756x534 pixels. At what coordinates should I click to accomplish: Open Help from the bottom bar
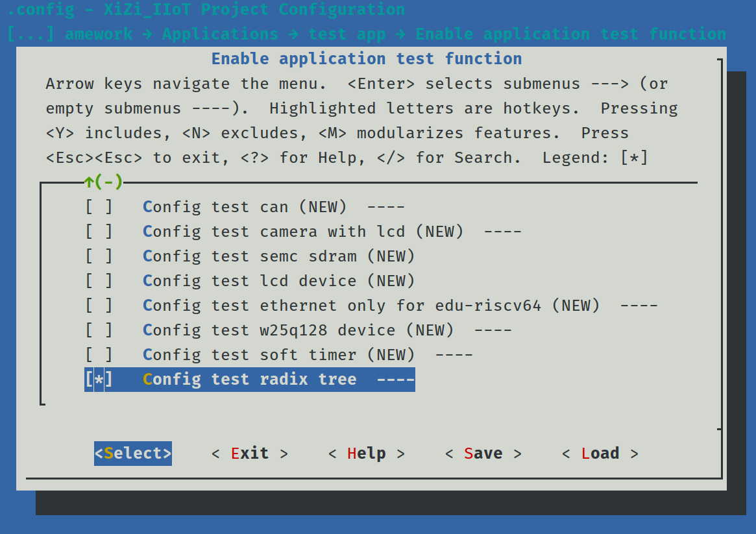pos(367,454)
